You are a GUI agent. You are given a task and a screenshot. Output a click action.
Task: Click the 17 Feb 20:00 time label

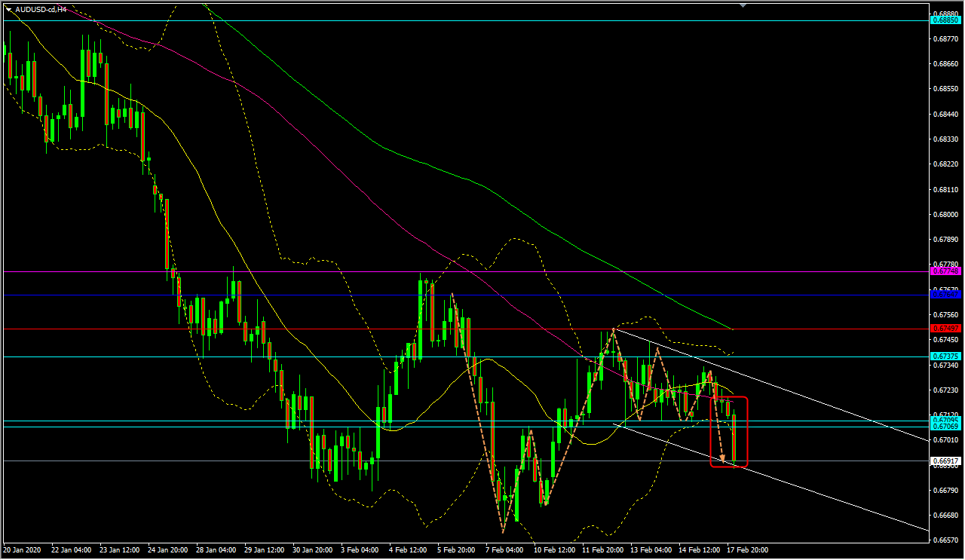click(748, 550)
